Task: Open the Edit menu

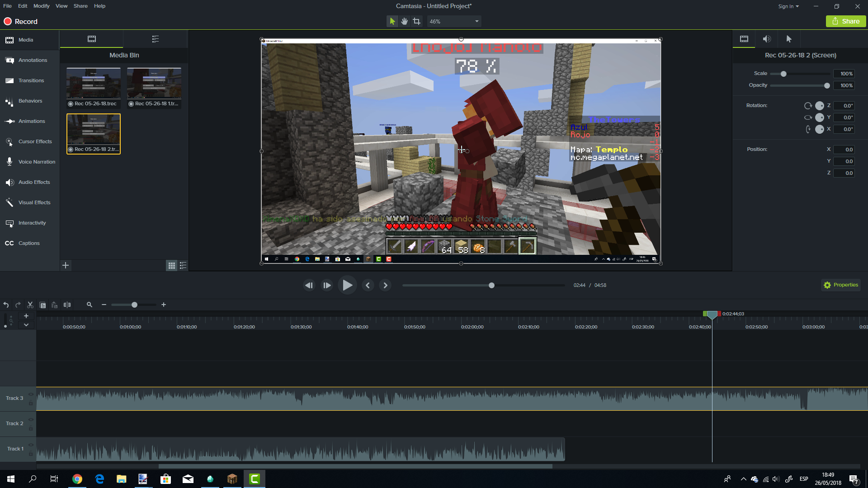Action: [x=23, y=6]
